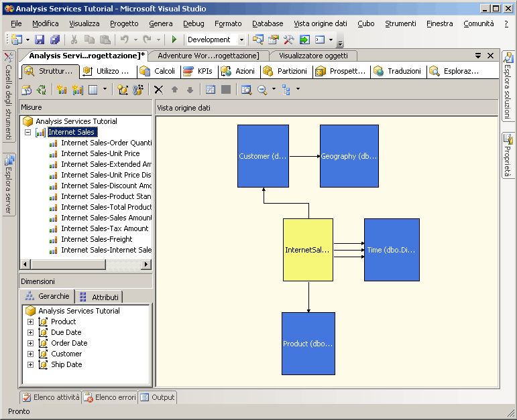Click the Find Table icon
The width and height of the screenshot is (517, 420).
click(246, 90)
